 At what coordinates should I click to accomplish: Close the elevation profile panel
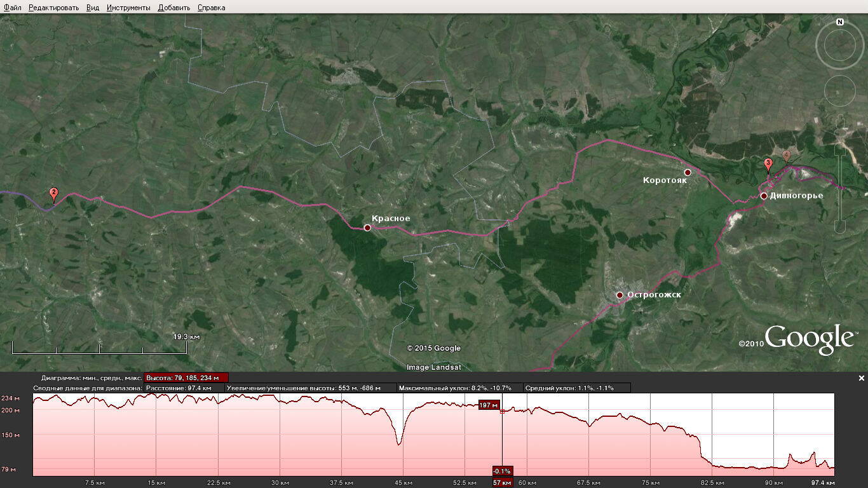(x=862, y=378)
